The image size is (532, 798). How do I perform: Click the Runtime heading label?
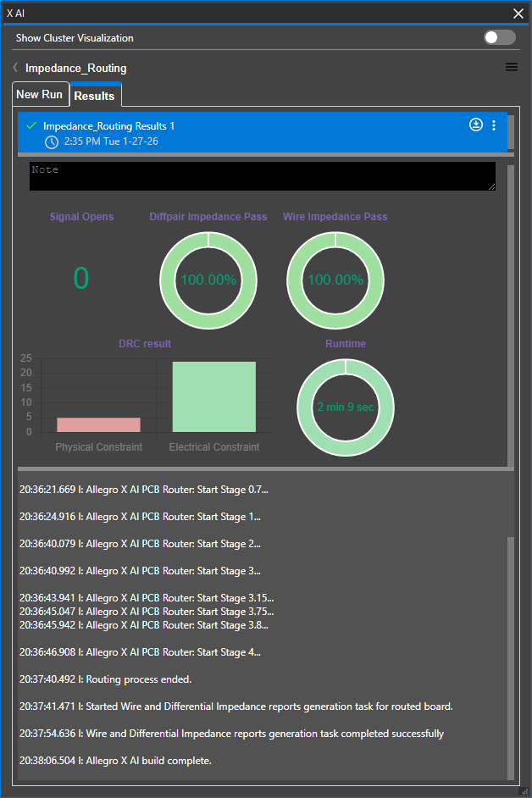pos(346,344)
